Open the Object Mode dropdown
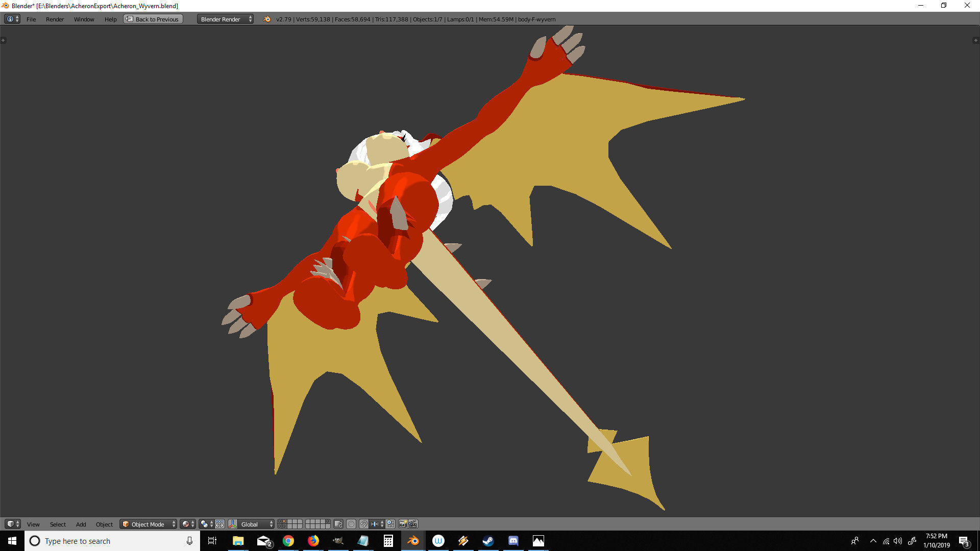Viewport: 980px width, 551px height. point(148,524)
